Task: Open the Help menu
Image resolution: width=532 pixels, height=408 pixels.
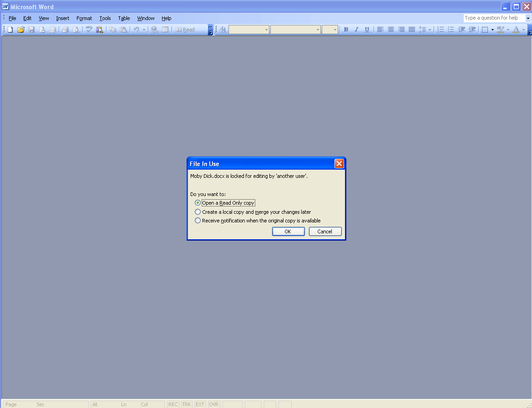Action: coord(166,18)
